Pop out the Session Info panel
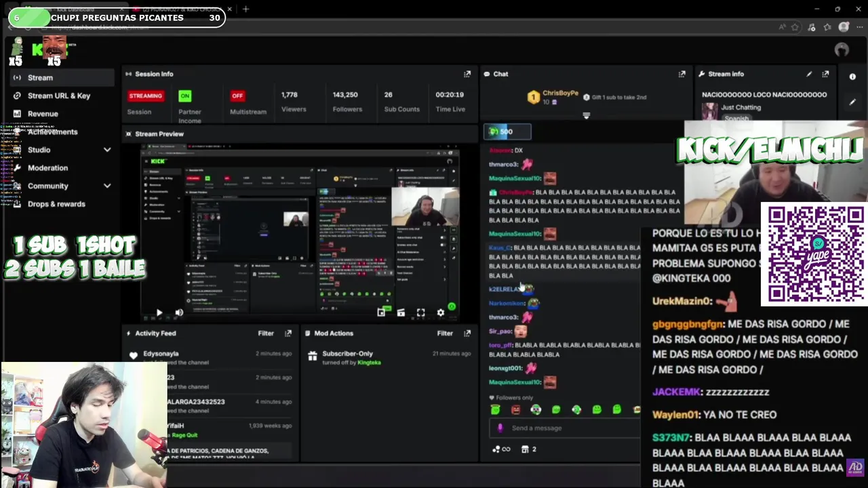The image size is (868, 488). (x=467, y=74)
